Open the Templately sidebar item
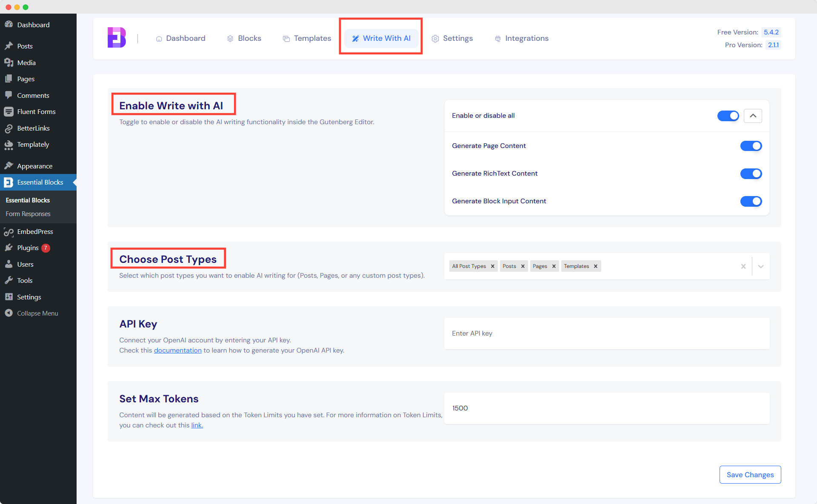The width and height of the screenshot is (817, 504). point(32,145)
